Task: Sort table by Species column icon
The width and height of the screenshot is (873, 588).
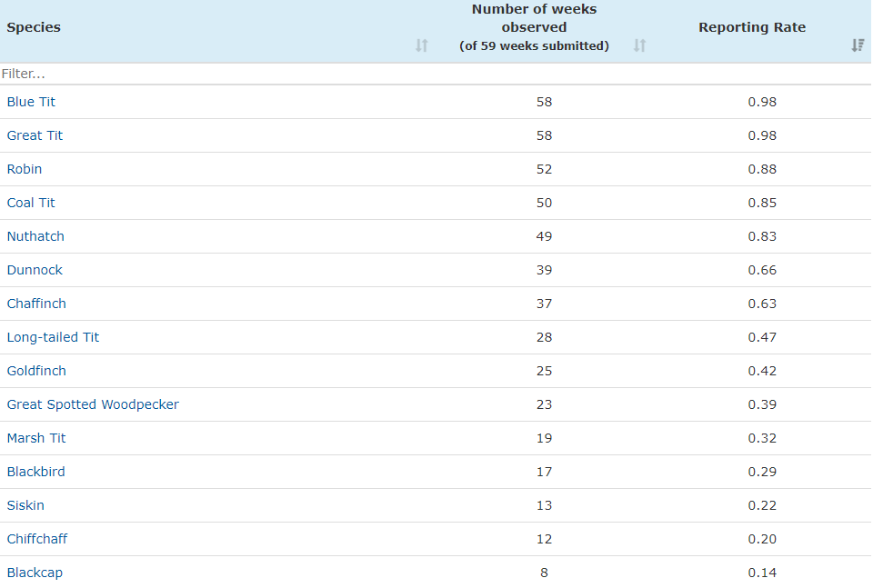Action: pyautogui.click(x=421, y=45)
